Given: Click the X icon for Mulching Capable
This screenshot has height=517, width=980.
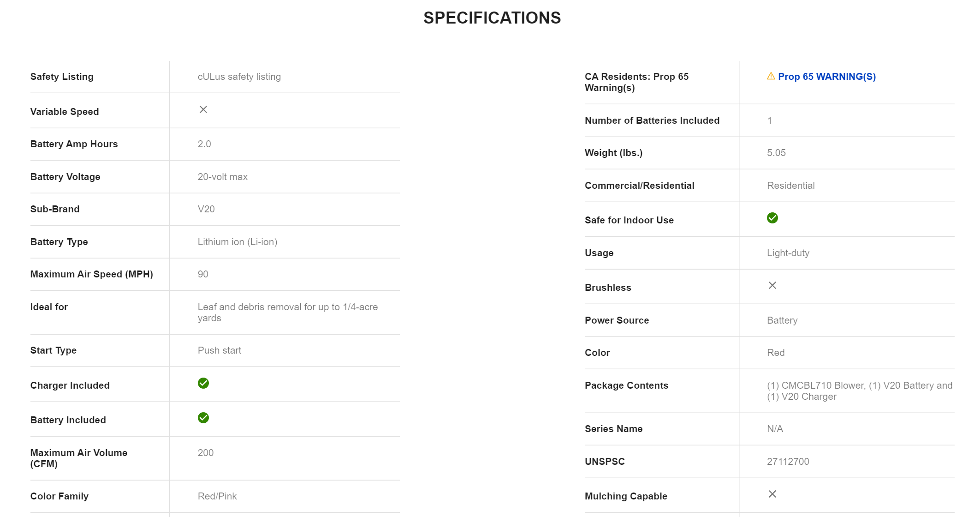Looking at the screenshot, I should point(772,494).
